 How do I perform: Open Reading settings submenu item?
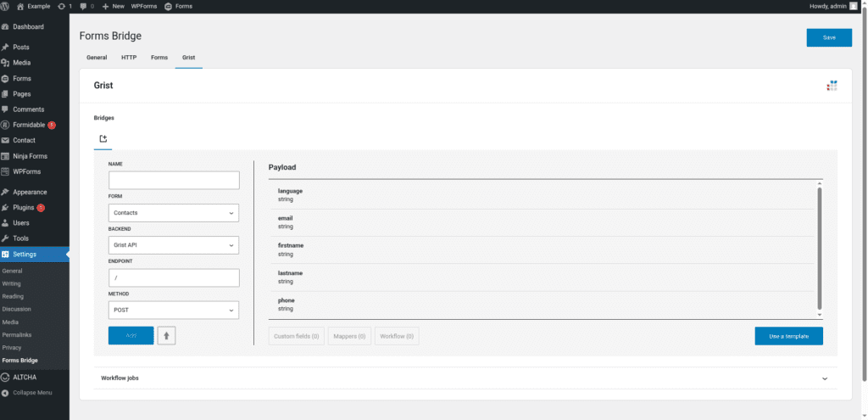click(x=13, y=296)
